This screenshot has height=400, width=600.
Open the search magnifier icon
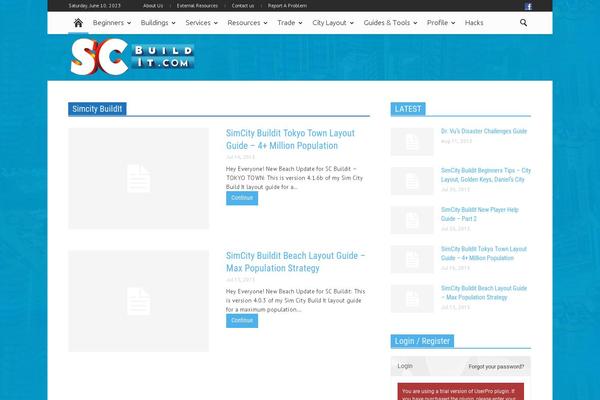coord(523,23)
